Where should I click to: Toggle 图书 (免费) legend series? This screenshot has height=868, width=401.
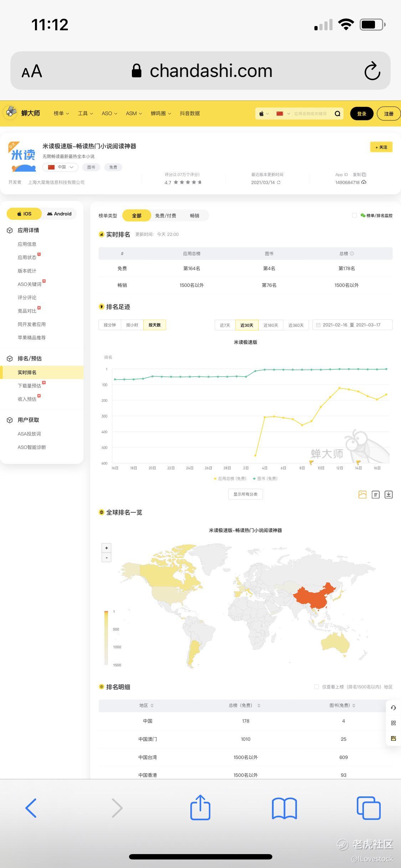pyautogui.click(x=265, y=479)
